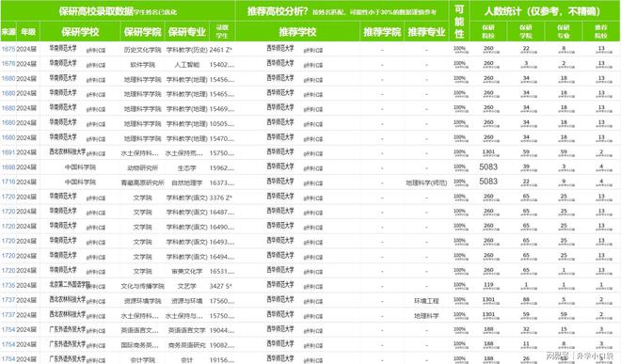The image size is (621, 364).
Task: Select student ID 3427 S*
Action: click(x=220, y=286)
